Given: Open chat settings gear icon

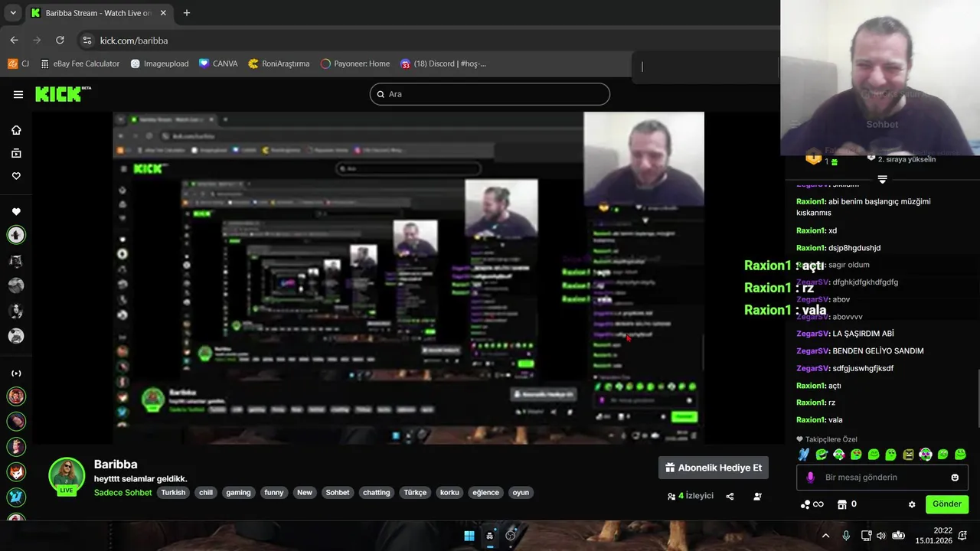Looking at the screenshot, I should click(x=912, y=504).
